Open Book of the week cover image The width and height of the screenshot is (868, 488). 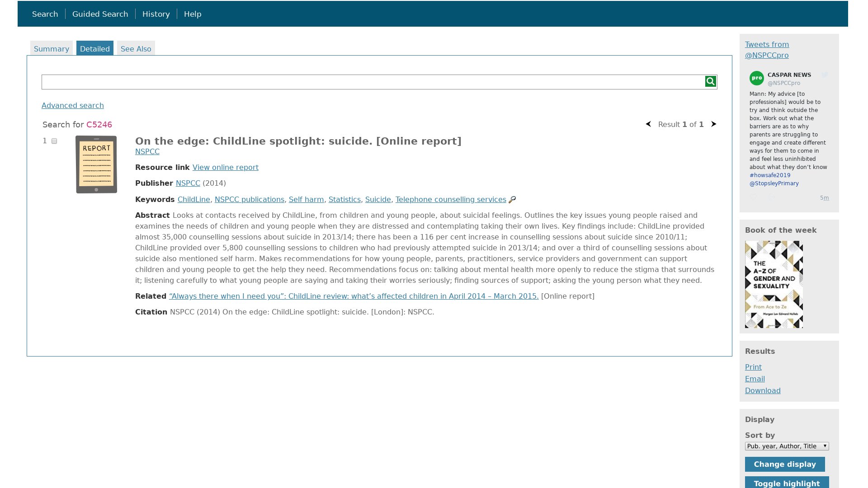pyautogui.click(x=774, y=284)
